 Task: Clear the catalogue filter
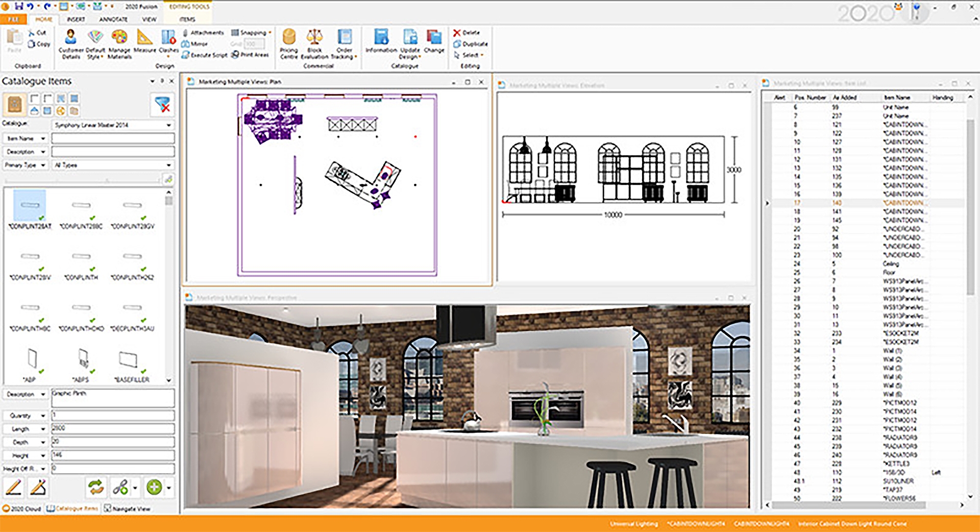pyautogui.click(x=163, y=105)
